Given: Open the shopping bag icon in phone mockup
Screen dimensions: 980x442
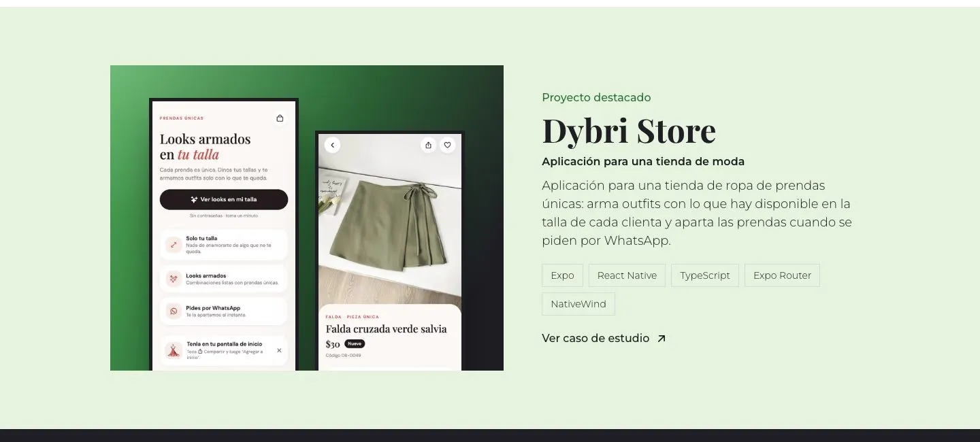Looking at the screenshot, I should (x=280, y=118).
